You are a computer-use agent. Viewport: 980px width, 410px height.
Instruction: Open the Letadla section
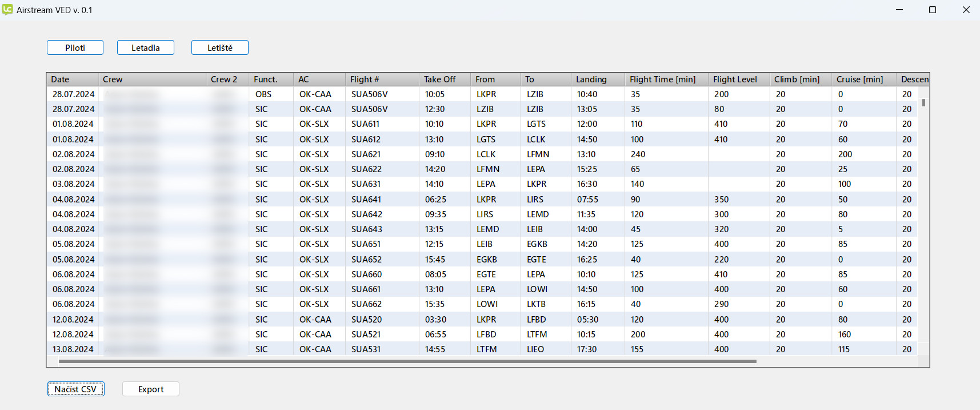click(146, 48)
